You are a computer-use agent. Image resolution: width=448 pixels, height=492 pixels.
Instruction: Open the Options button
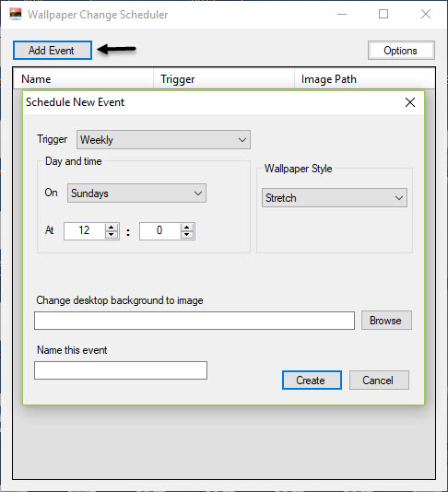click(x=401, y=50)
